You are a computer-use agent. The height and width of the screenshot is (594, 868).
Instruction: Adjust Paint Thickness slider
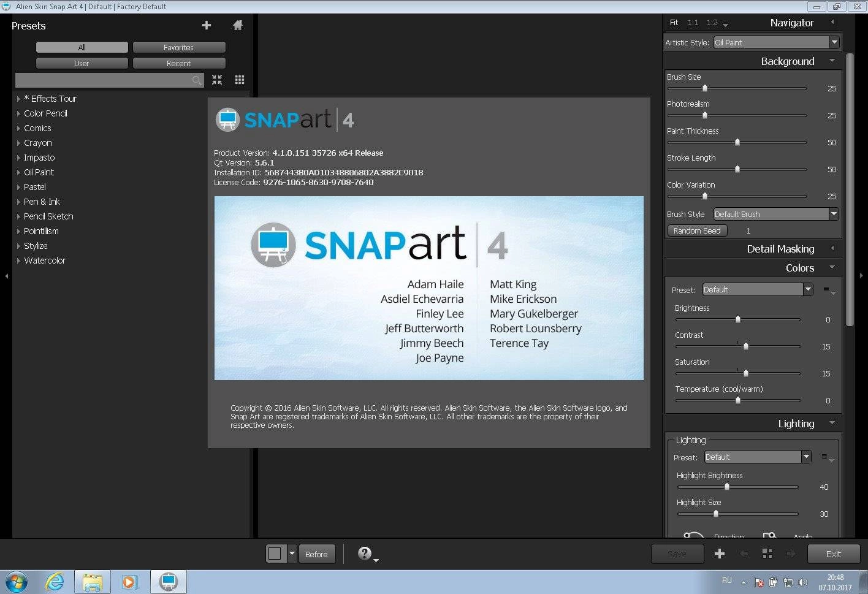pos(737,142)
